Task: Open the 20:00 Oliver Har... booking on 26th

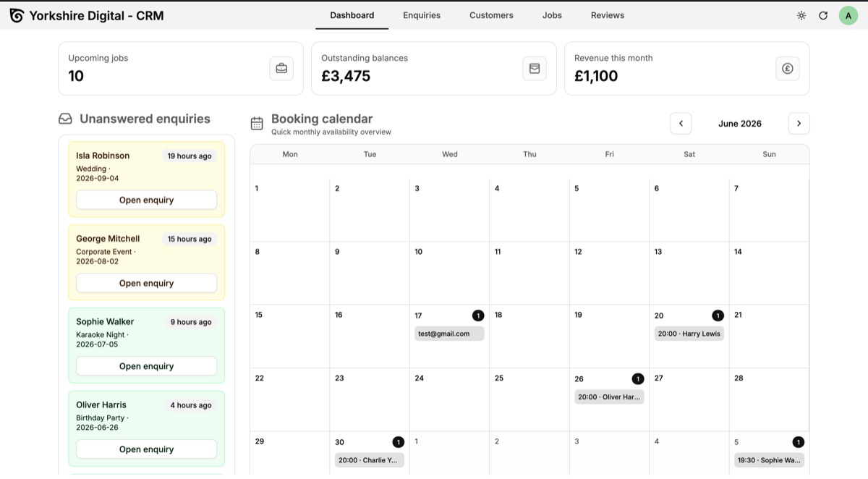Action: pos(609,397)
